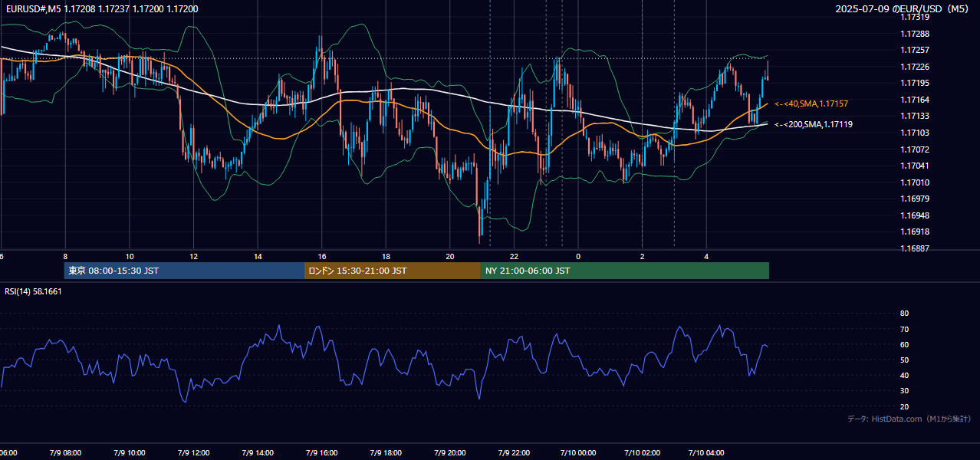This screenshot has width=980, height=460.
Task: Click price axis value 1.17257
Action: pyautogui.click(x=915, y=50)
